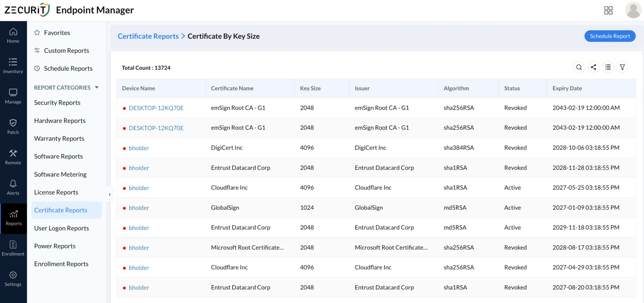Click expiry 2027-04-29 03:18:55 PM cell

click(586, 267)
